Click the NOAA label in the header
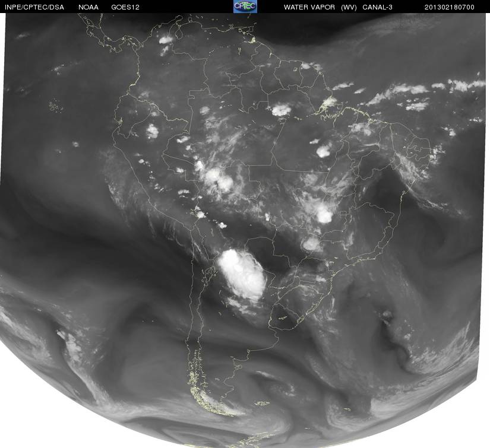490x448 pixels. click(88, 7)
